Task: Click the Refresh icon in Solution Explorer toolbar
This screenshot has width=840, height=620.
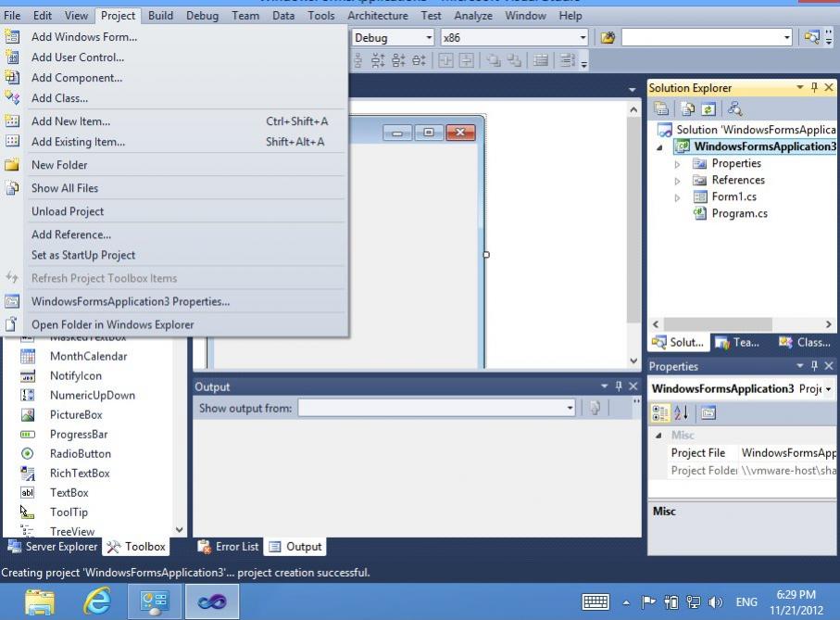Action: coord(708,108)
